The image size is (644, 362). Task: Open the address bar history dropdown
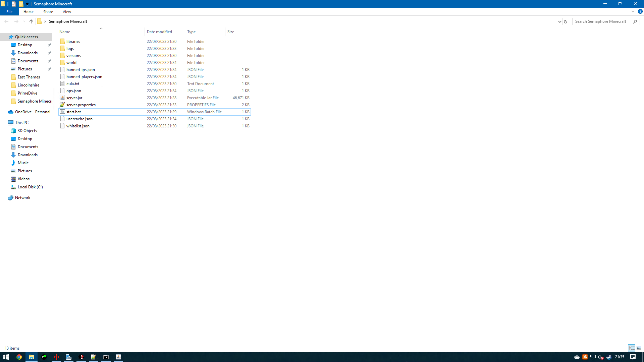559,21
